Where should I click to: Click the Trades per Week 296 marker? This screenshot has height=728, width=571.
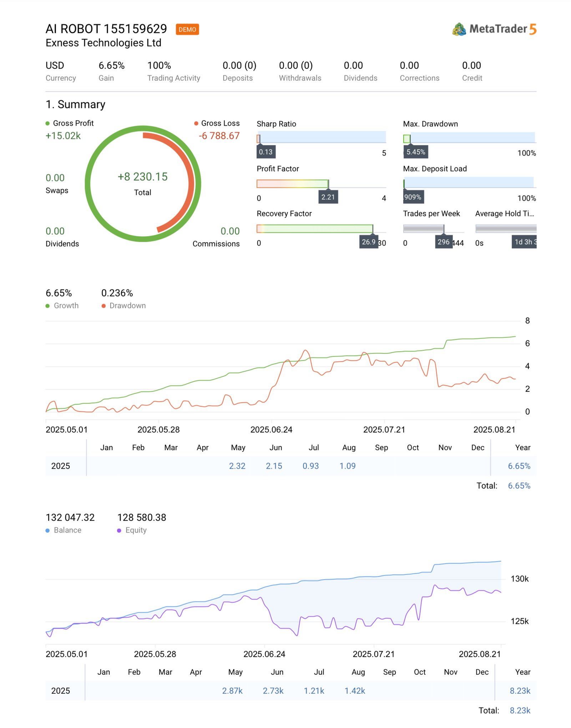tap(443, 242)
